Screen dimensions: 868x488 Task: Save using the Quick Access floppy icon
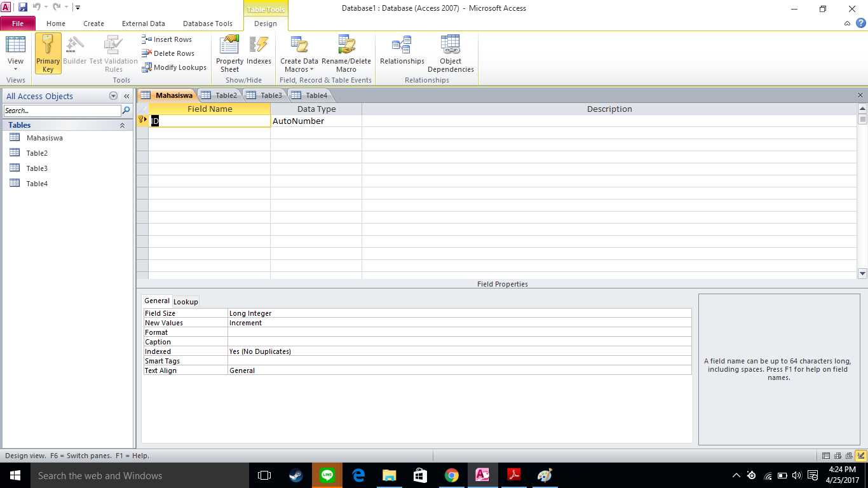click(x=23, y=8)
